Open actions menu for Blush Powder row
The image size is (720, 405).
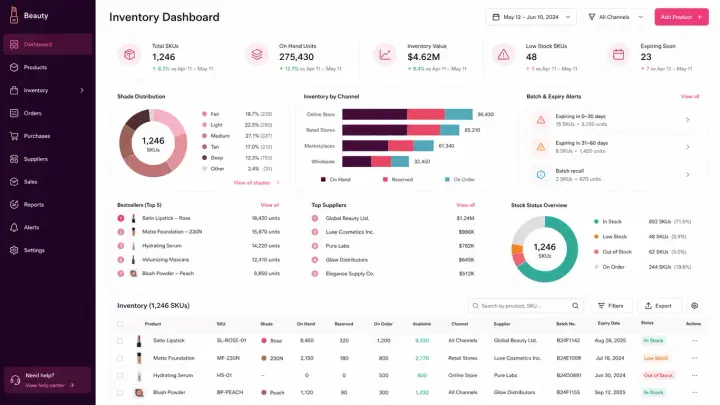pos(694,393)
